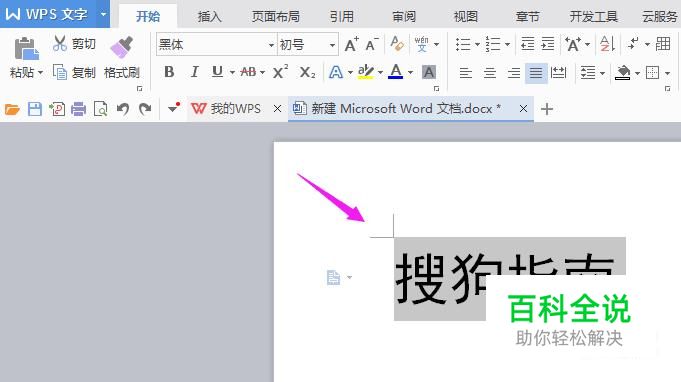Click the Sort A-Z icon

click(x=607, y=44)
